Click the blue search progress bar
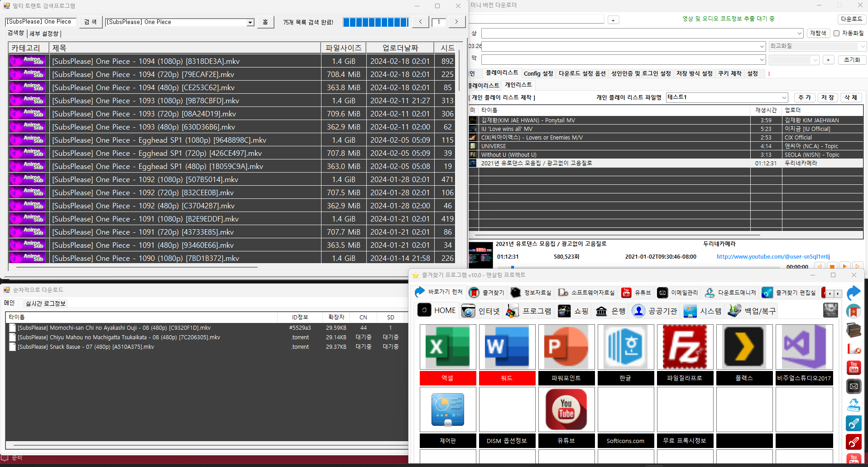Viewport: 868px width, 467px height. [x=376, y=22]
